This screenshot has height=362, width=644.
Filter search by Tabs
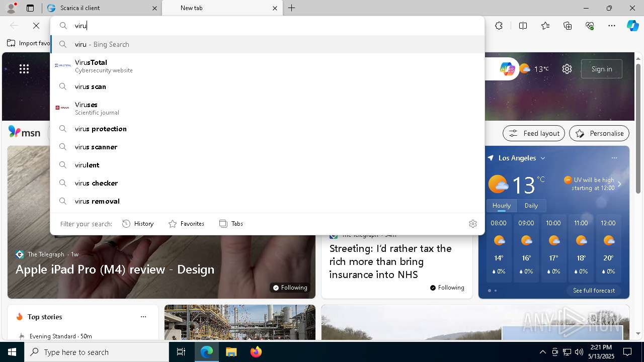(x=231, y=224)
